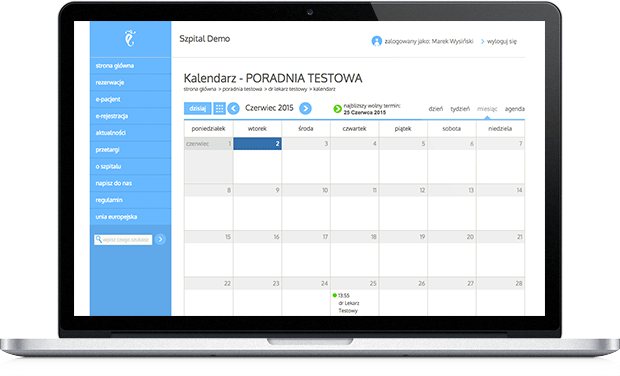Open the calendar grid picker icon

(x=219, y=108)
